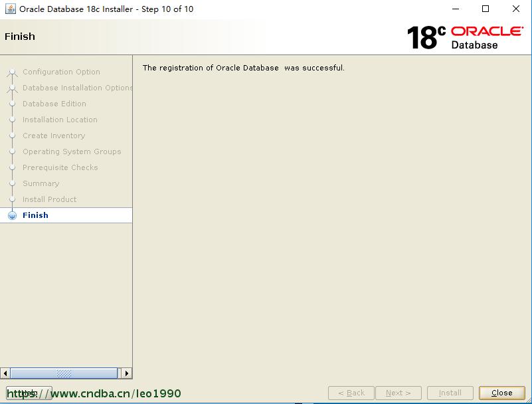Screen dimensions: 532x404
Task: Click the blue Finish step indicator dot
Action: pos(12,215)
